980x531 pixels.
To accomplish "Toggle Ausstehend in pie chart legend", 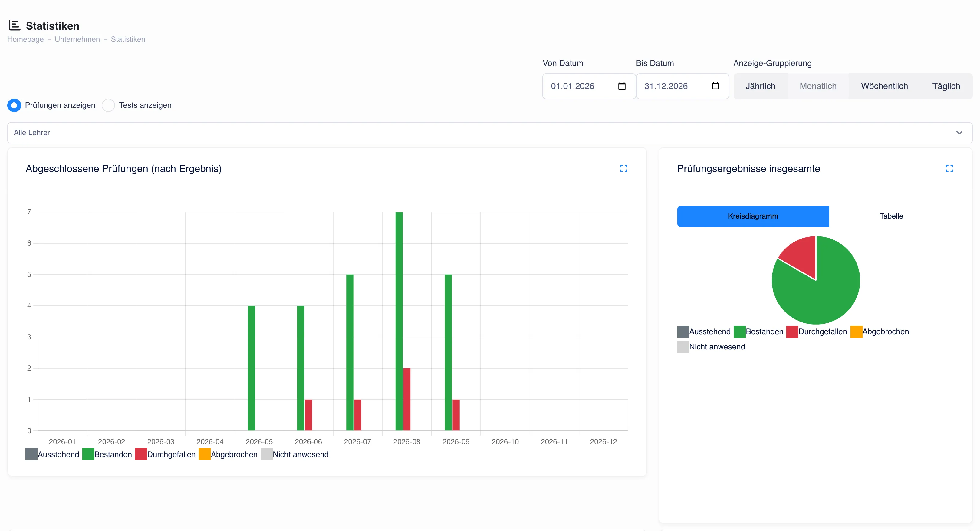I will coord(704,331).
